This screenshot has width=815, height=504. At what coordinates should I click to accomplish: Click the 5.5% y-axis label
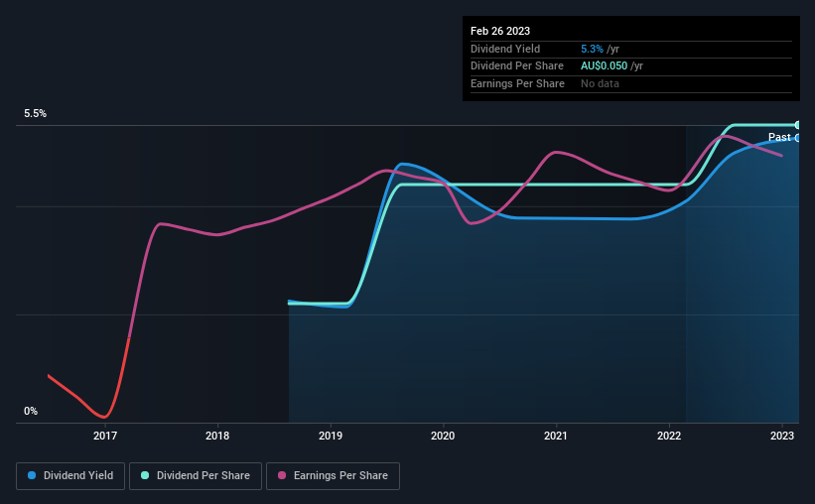(36, 114)
